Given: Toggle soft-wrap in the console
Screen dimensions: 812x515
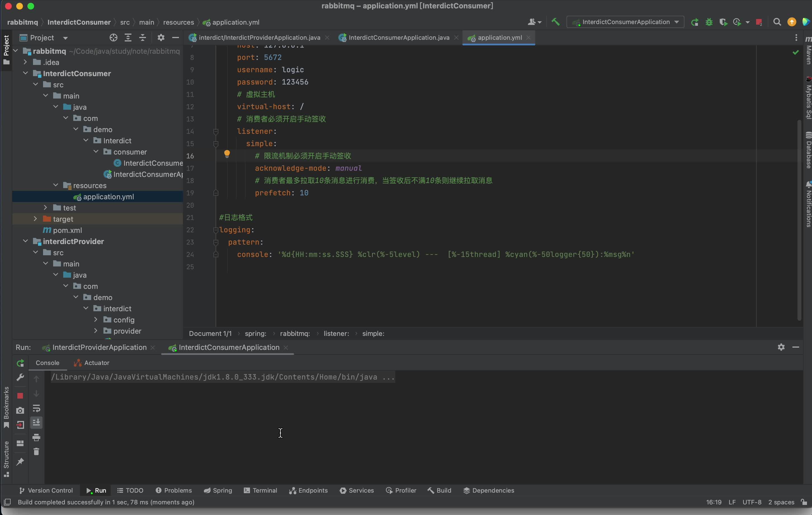Looking at the screenshot, I should pos(36,409).
